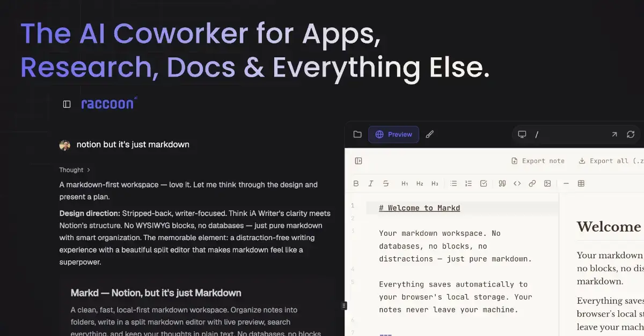644x336 pixels.
Task: Insert a table in the editor
Action: pyautogui.click(x=581, y=183)
